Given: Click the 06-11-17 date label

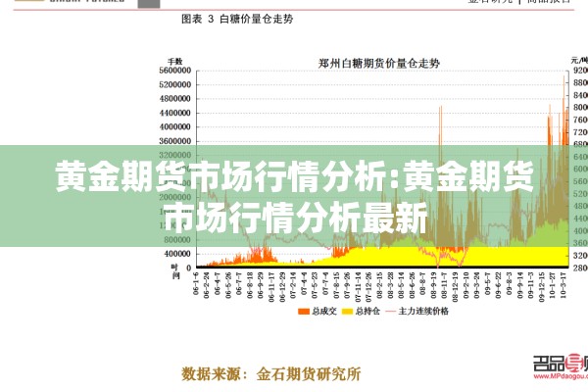Looking at the screenshot, I should (x=271, y=286).
